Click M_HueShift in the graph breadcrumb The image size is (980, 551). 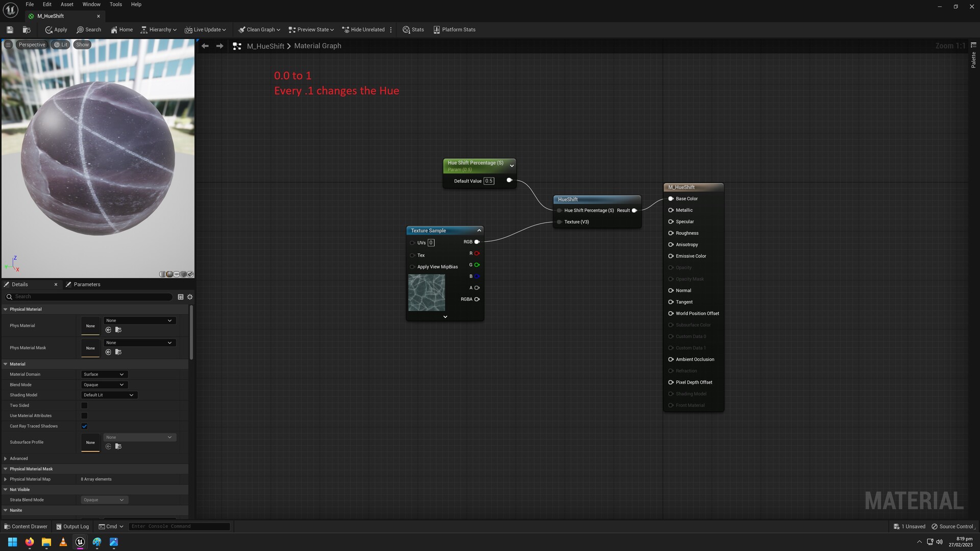[x=265, y=46]
